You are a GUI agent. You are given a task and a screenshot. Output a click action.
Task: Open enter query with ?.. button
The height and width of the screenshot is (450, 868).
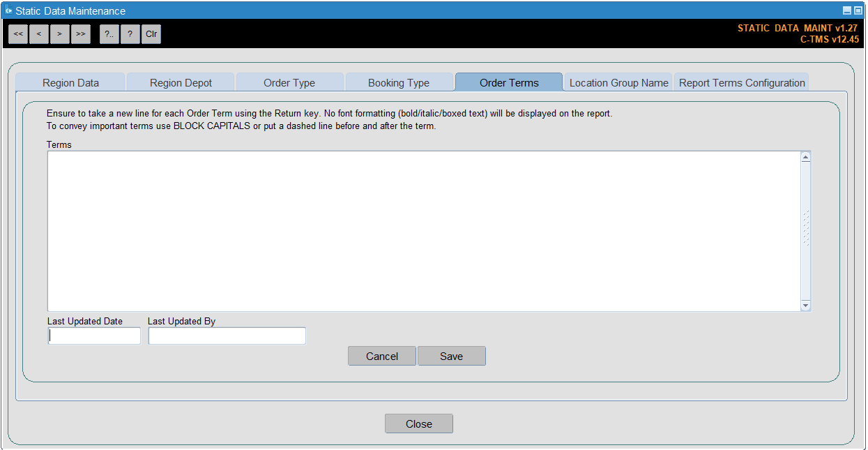pos(109,34)
